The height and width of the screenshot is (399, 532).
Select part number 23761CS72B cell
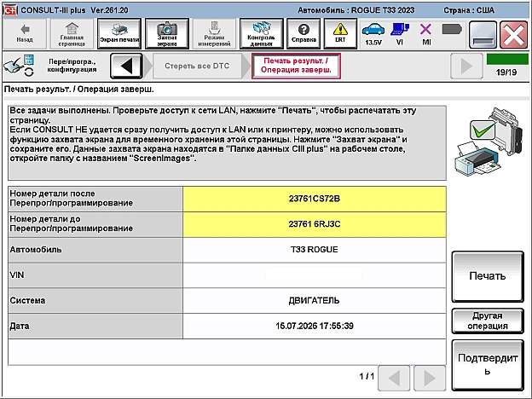pyautogui.click(x=315, y=199)
